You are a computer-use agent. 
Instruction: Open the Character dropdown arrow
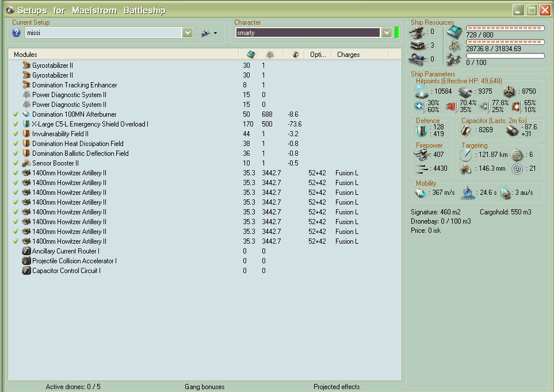point(387,33)
